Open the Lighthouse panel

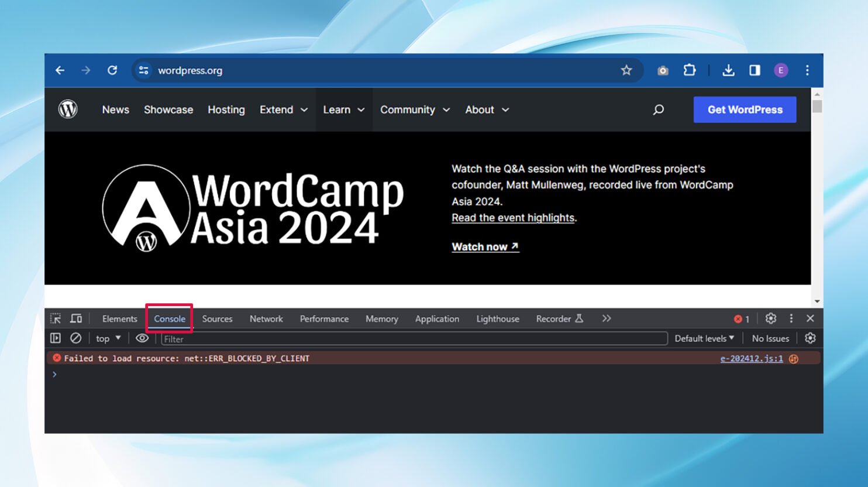pos(497,318)
